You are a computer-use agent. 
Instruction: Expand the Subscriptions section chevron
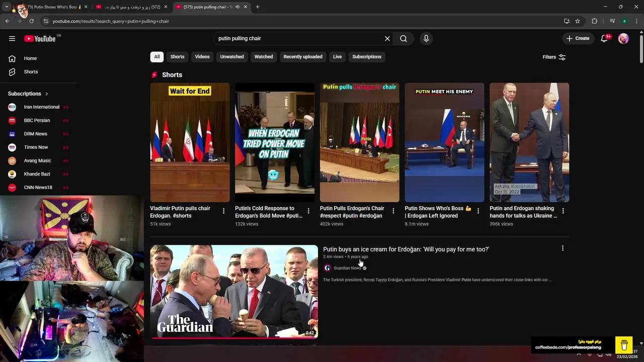pos(47,94)
